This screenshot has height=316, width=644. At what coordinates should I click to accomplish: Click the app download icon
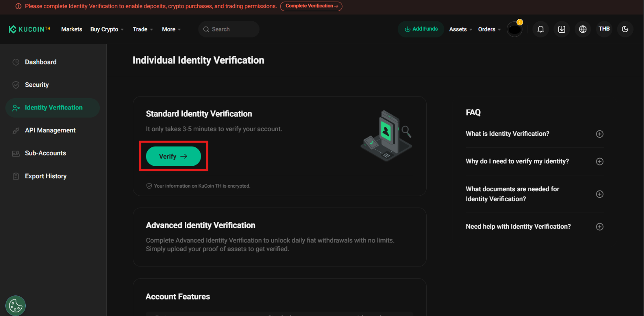tap(561, 29)
